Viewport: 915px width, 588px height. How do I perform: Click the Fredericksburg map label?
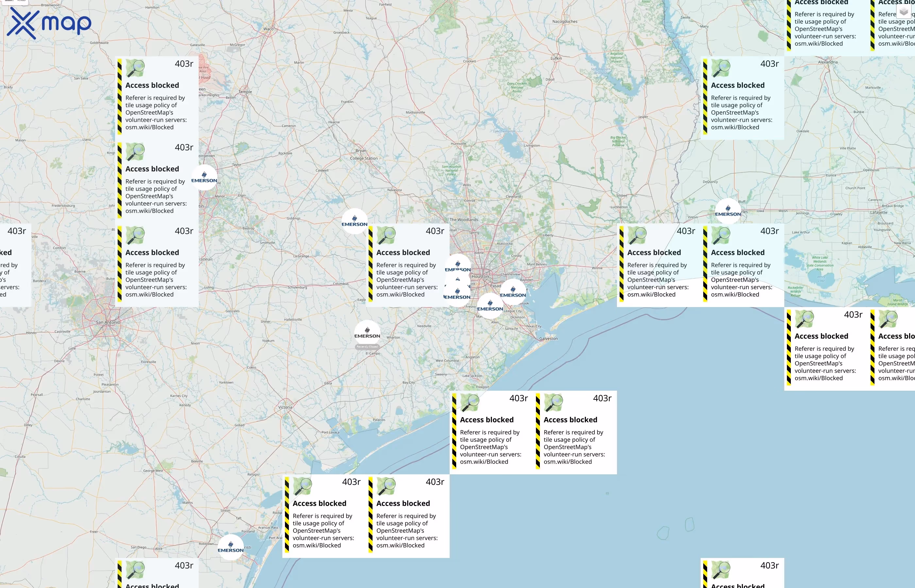click(x=63, y=205)
